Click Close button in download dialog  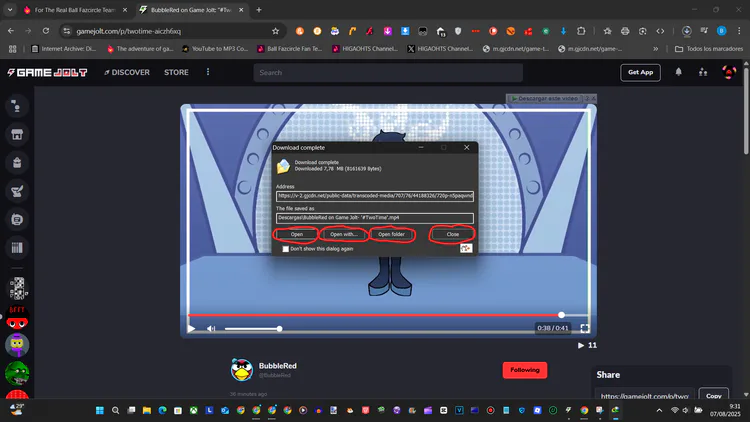pyautogui.click(x=452, y=234)
